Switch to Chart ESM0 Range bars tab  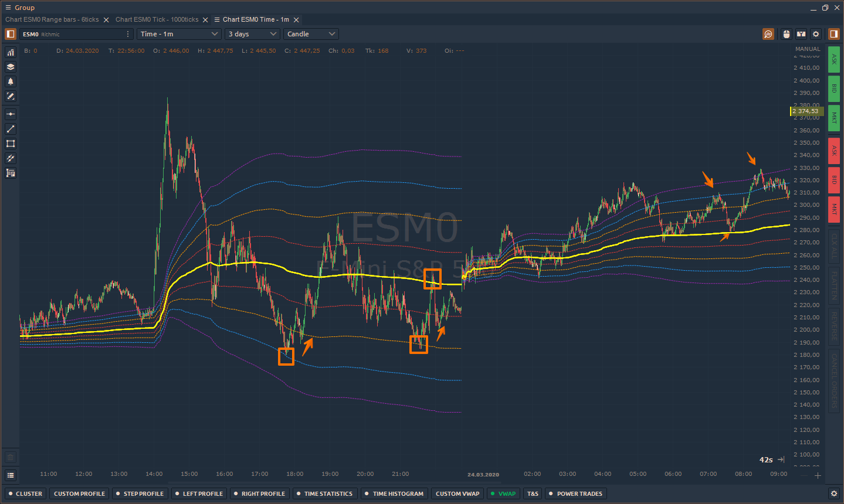(x=52, y=19)
